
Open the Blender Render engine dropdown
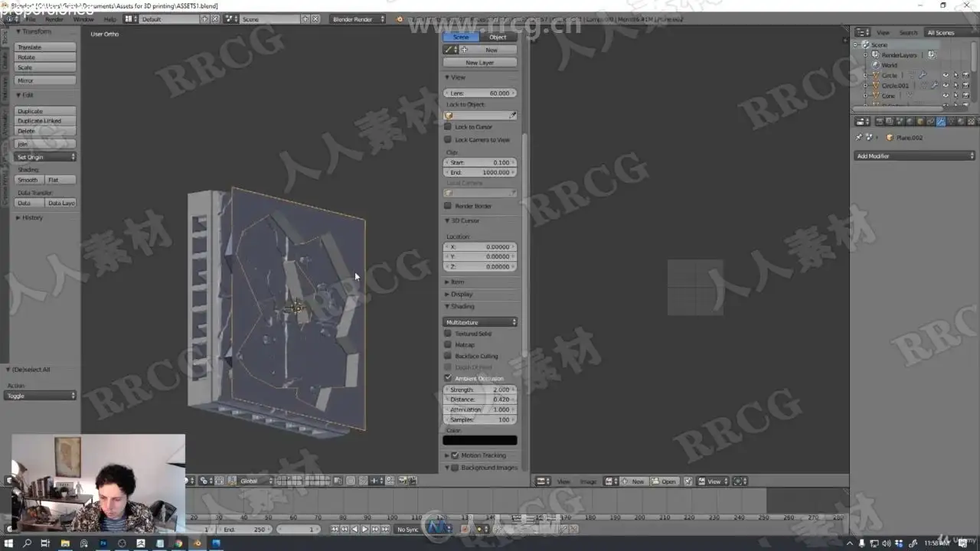(x=358, y=18)
